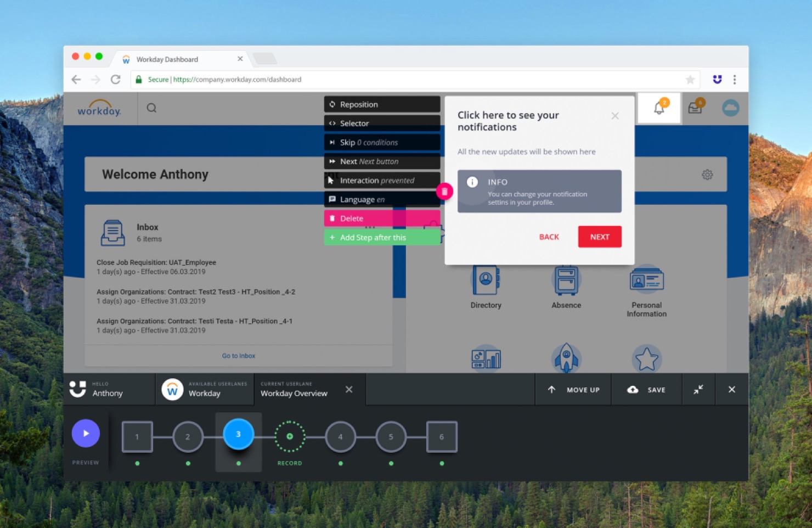
Task: Choose Skip 0 conditions option
Action: click(382, 142)
